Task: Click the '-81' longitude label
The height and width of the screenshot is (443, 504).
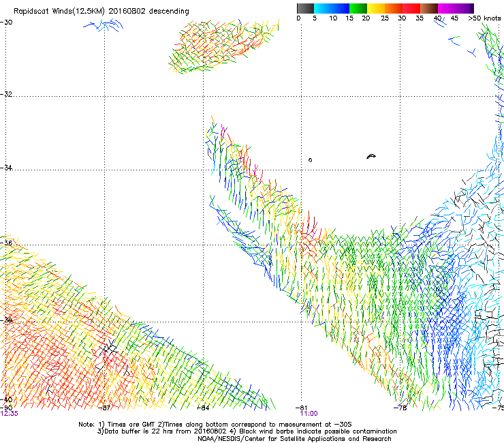Action: pos(301,408)
